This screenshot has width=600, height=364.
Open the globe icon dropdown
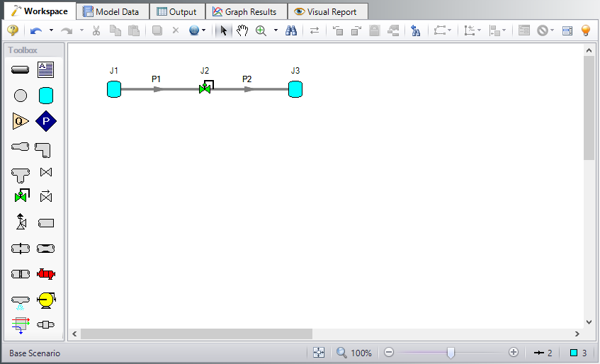pyautogui.click(x=204, y=30)
